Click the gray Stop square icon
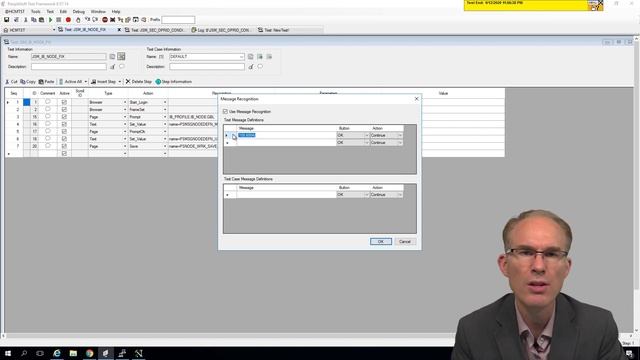640x360 pixels. click(59, 20)
